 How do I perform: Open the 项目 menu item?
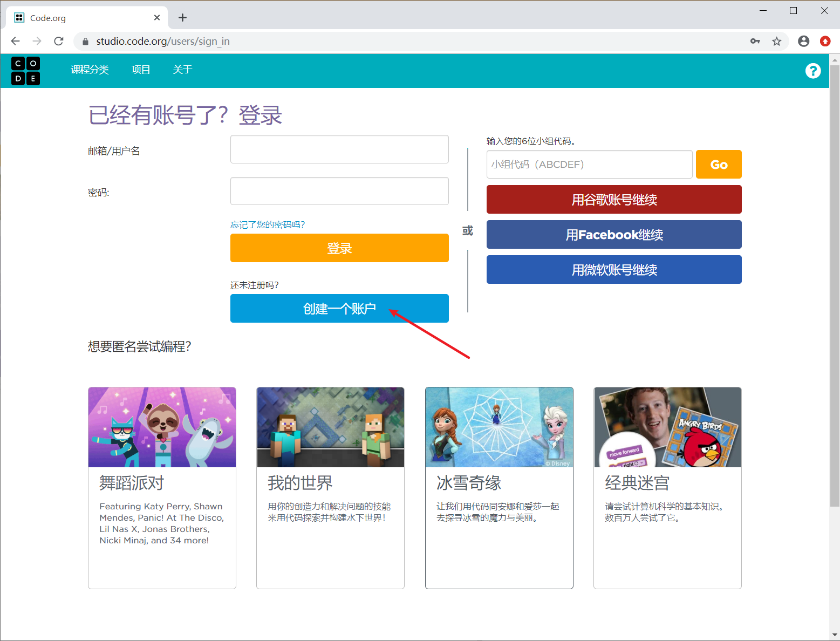141,70
